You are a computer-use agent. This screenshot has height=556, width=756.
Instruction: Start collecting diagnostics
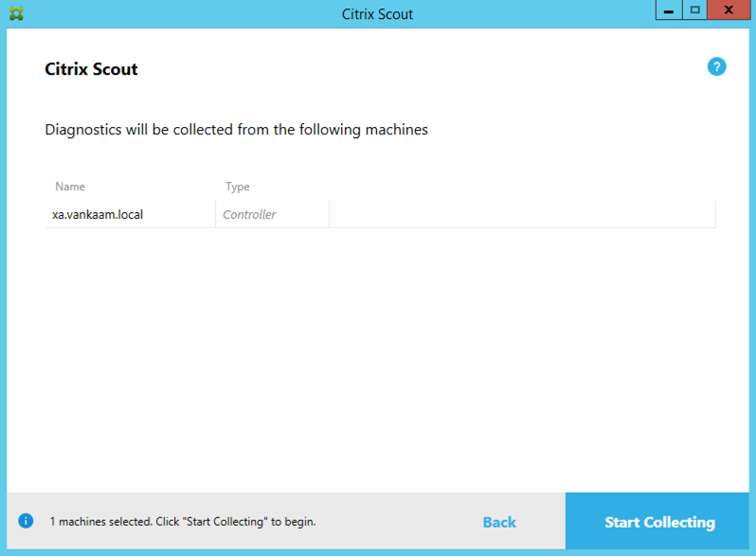click(x=657, y=521)
